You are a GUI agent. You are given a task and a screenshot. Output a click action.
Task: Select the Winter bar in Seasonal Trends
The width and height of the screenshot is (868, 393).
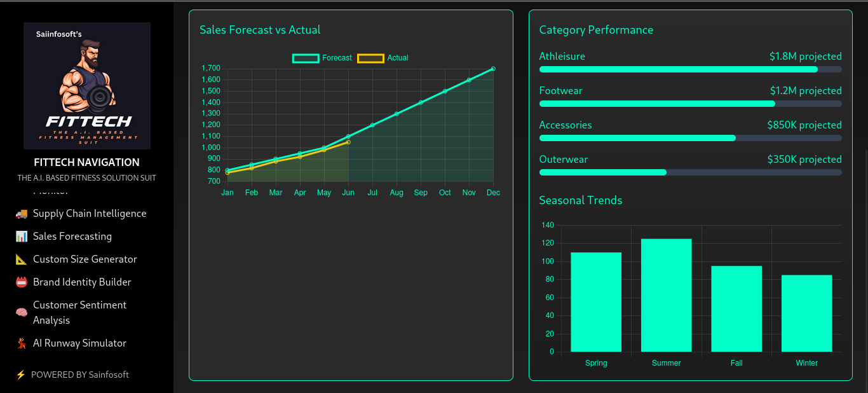point(806,313)
